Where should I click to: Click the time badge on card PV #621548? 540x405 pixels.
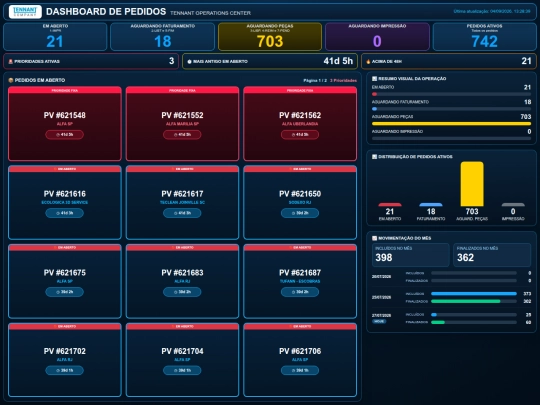click(x=64, y=135)
